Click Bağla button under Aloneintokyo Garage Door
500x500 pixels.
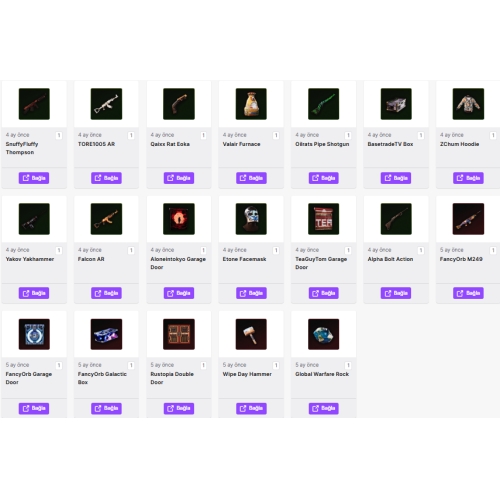pyautogui.click(x=179, y=293)
